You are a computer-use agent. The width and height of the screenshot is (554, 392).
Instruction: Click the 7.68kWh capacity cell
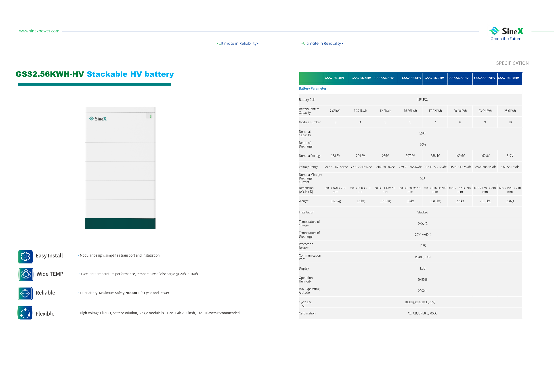[x=335, y=111]
